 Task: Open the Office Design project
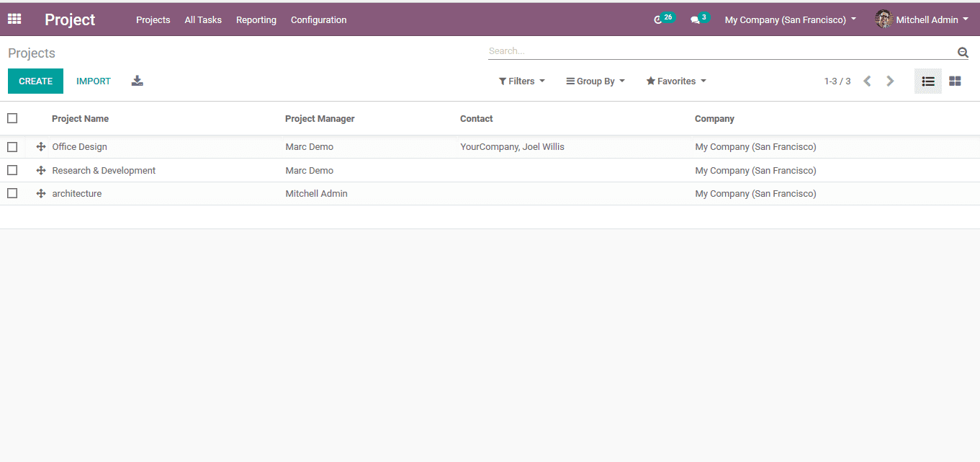[80, 147]
